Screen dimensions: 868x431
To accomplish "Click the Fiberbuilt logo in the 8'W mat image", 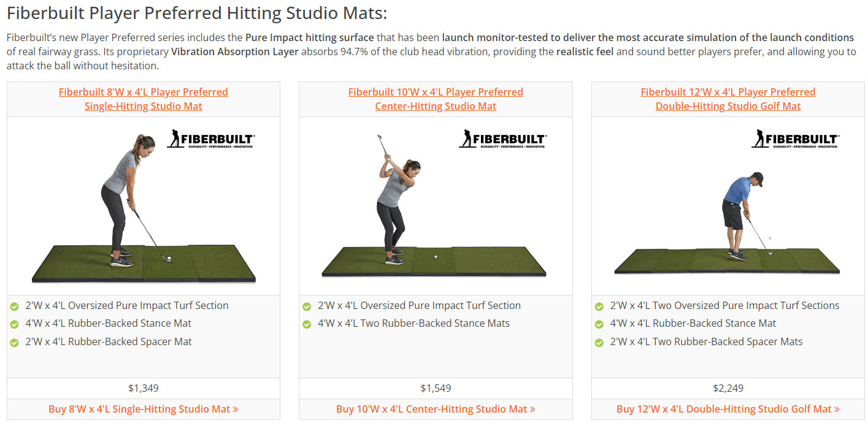I will [210, 139].
